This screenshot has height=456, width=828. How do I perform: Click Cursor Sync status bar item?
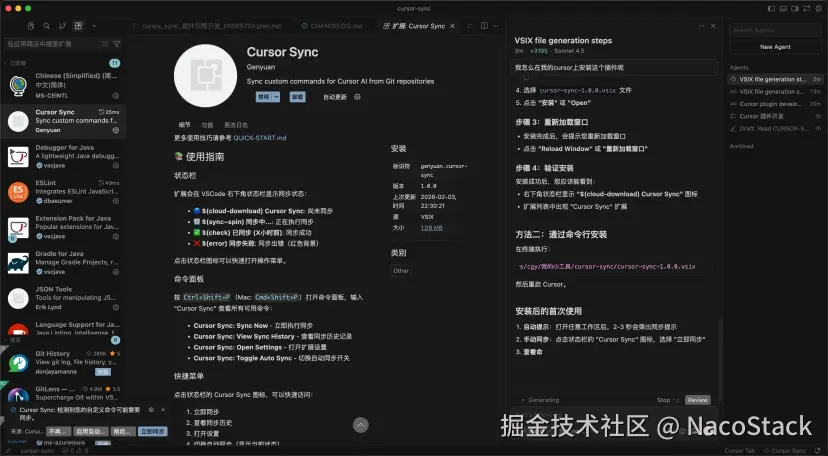785,451
